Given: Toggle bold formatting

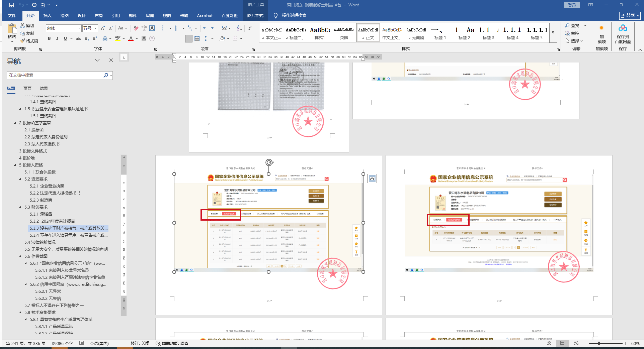Looking at the screenshot, I should [49, 38].
